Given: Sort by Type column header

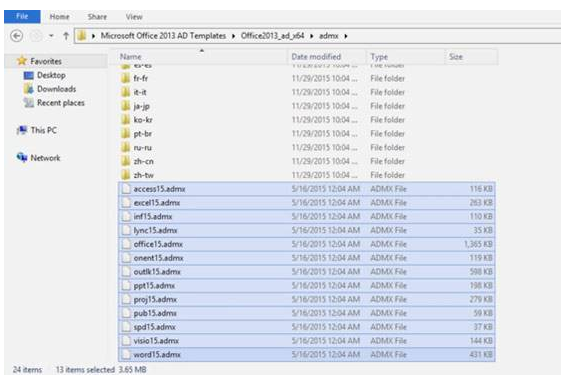Looking at the screenshot, I should pyautogui.click(x=379, y=57).
